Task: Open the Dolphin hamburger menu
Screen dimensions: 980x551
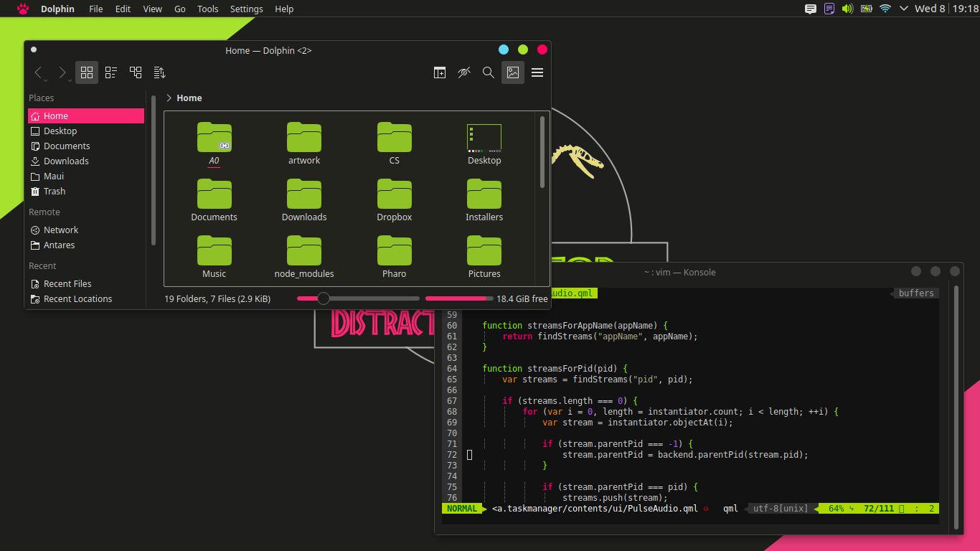Action: [537, 72]
